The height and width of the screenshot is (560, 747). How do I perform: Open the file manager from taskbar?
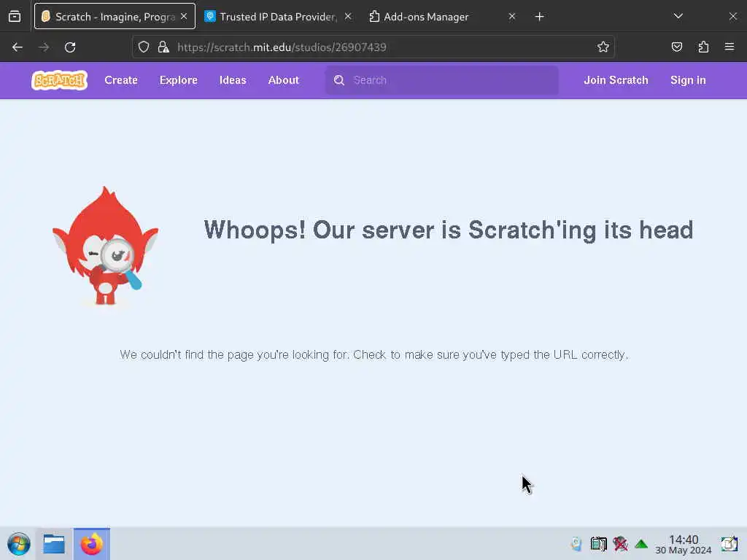point(54,544)
